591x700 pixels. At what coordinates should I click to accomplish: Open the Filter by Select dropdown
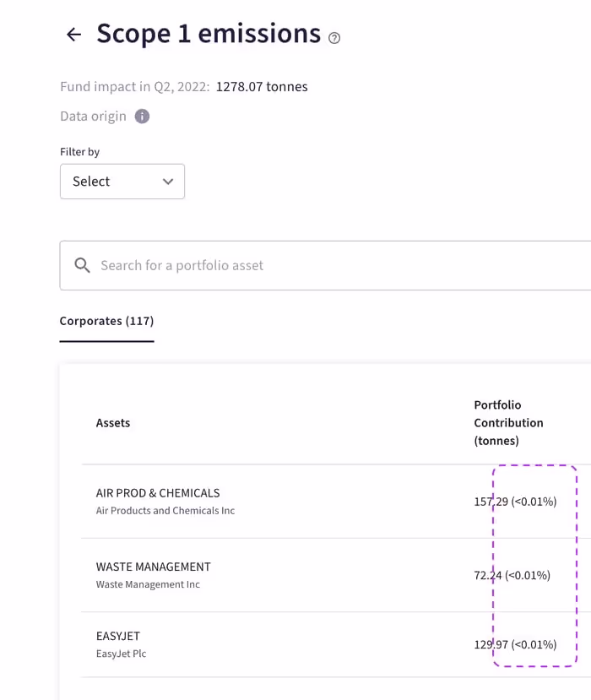pyautogui.click(x=122, y=182)
